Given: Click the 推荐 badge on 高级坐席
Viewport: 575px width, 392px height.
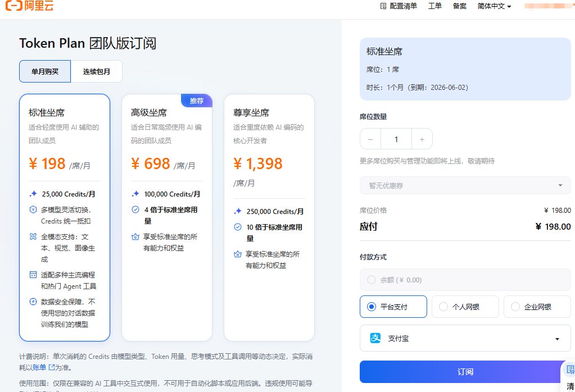Looking at the screenshot, I should click(197, 101).
